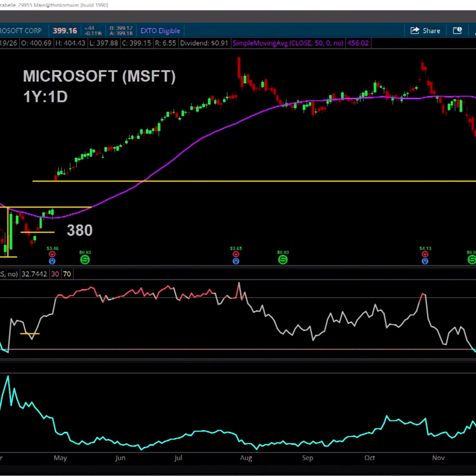Click the open value O: 400.69
The height and width of the screenshot is (476, 476).
pyautogui.click(x=36, y=43)
